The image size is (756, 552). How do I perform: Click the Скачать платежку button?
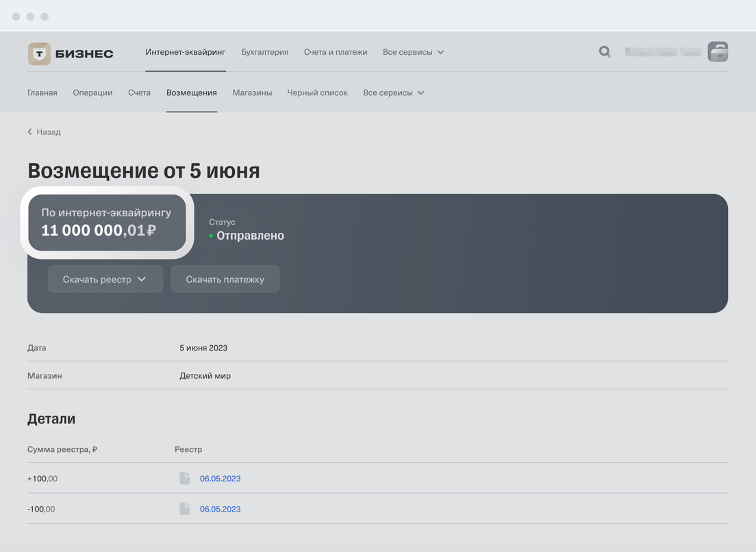(225, 279)
